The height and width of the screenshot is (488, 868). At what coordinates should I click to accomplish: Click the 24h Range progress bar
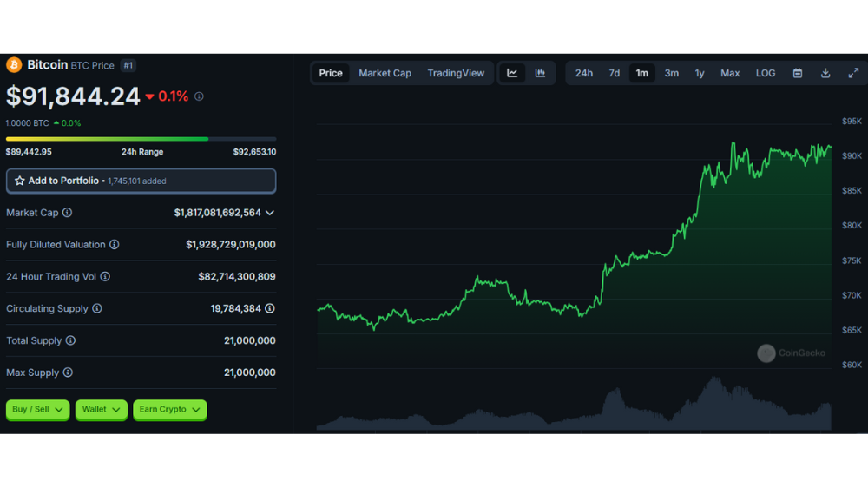pyautogui.click(x=141, y=139)
